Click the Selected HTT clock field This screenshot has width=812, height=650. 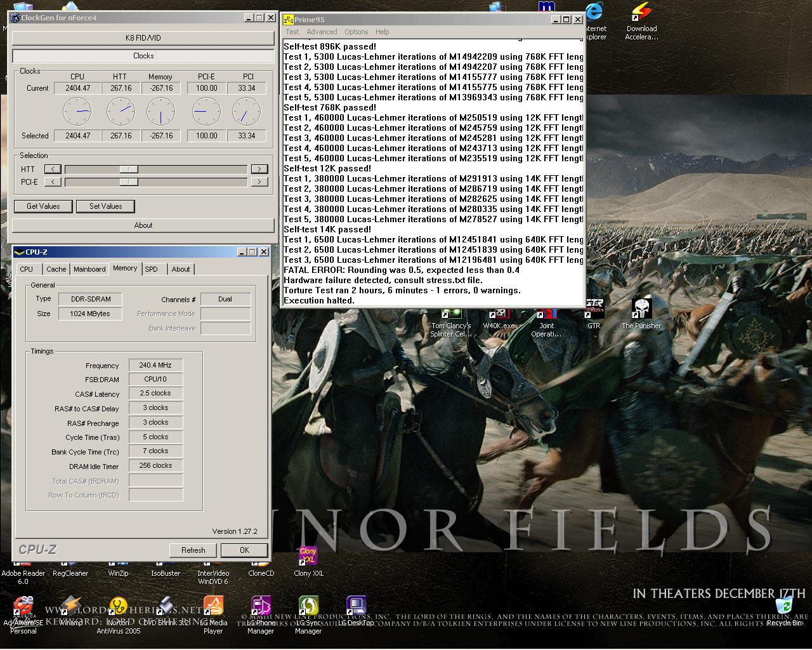121,136
